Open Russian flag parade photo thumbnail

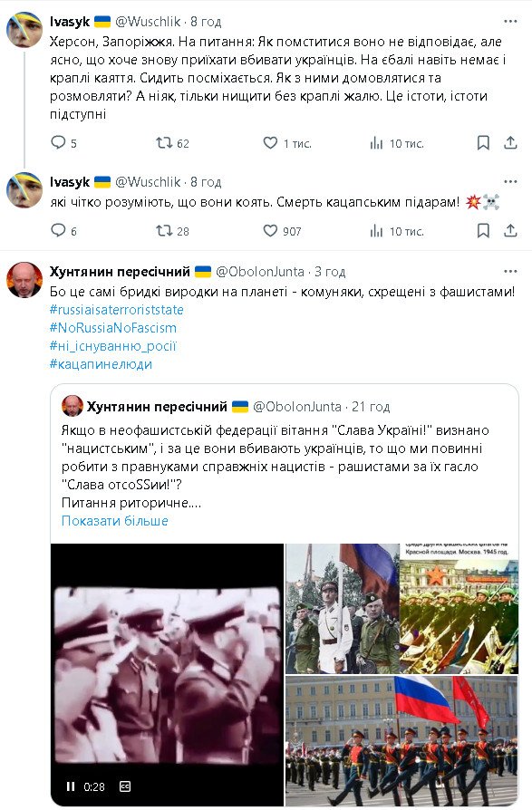[x=401, y=740]
